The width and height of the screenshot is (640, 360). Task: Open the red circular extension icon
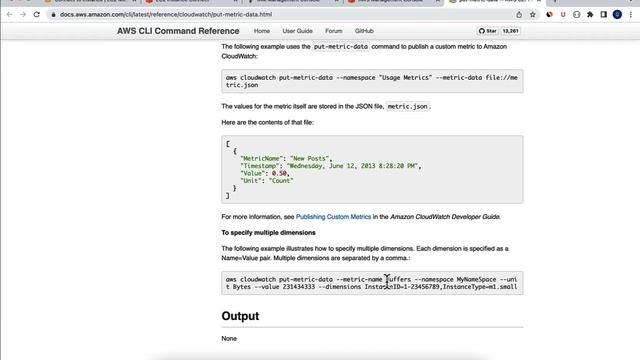549,15
